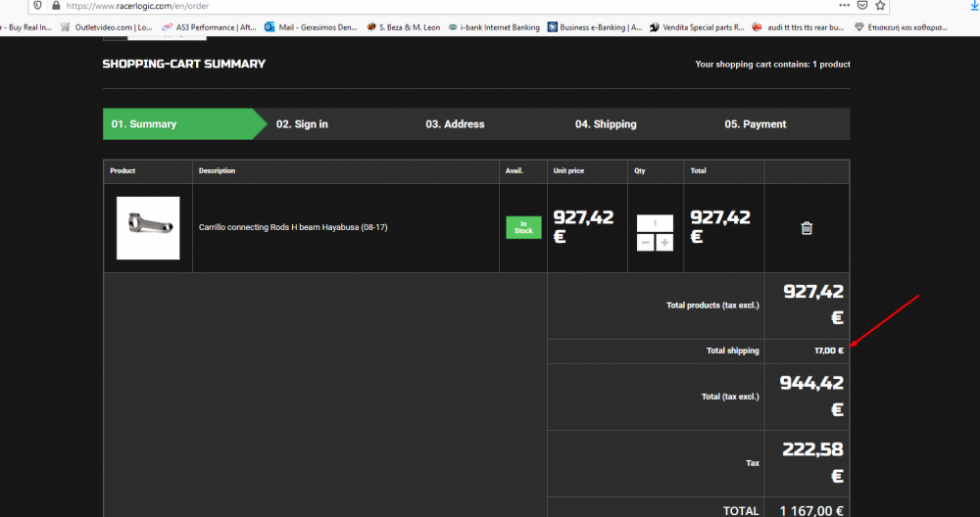980x517 pixels.
Task: Open the AS3 Performance bookmark
Action: [209, 27]
